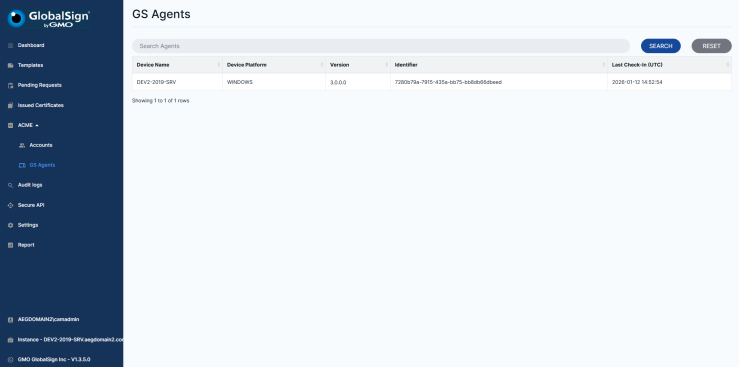Click the WINDOWS platform cell
Screen dimensions: 739x367
(x=274, y=82)
